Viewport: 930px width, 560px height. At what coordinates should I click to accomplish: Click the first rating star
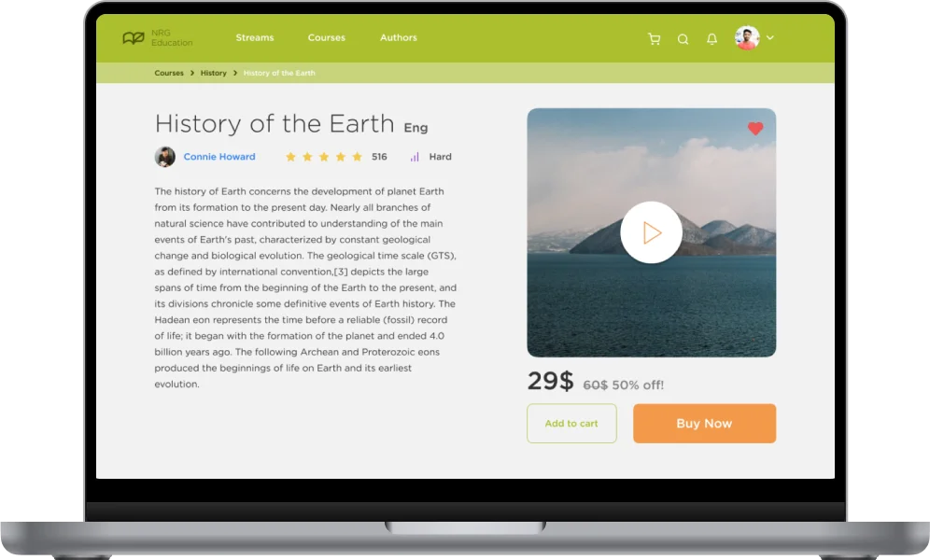pyautogui.click(x=290, y=157)
